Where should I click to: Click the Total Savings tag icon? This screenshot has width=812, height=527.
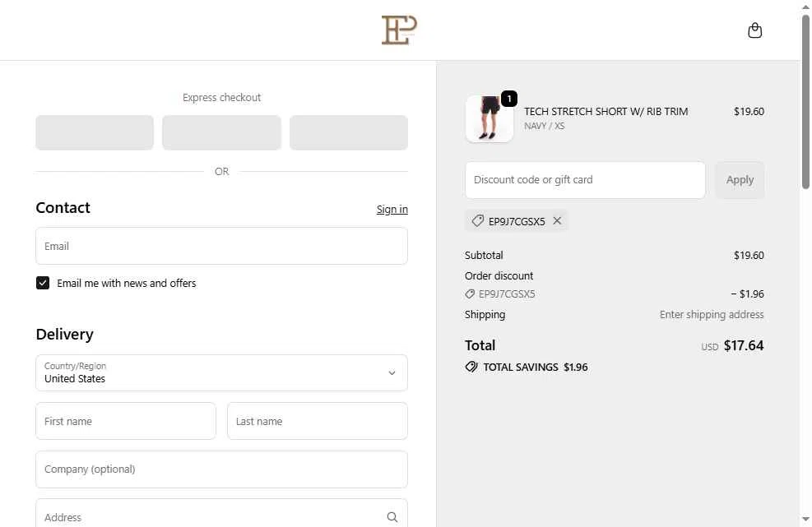pos(471,367)
